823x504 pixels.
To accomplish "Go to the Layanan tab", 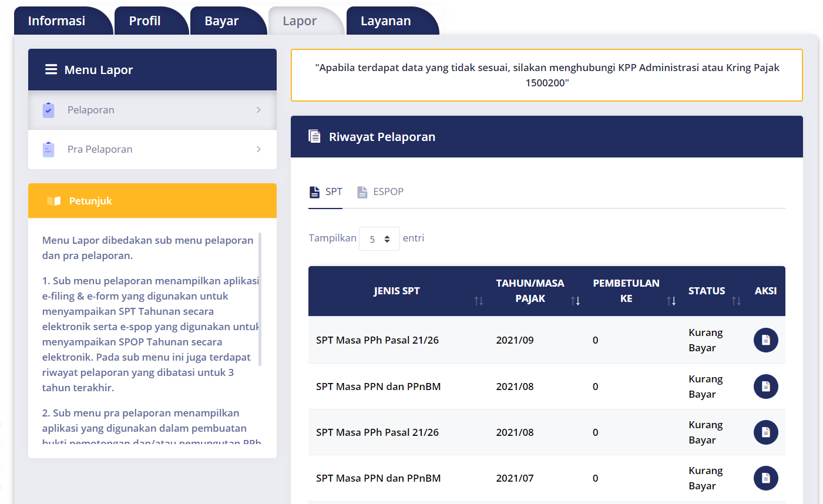I will 385,21.
